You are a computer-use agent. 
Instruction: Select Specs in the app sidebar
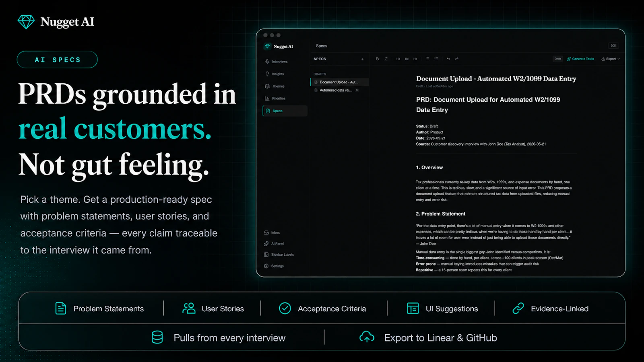click(285, 111)
